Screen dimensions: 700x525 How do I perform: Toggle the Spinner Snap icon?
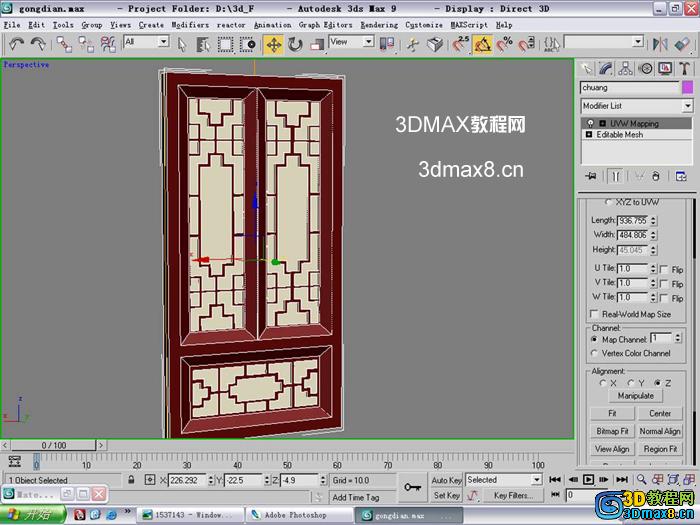click(526, 44)
